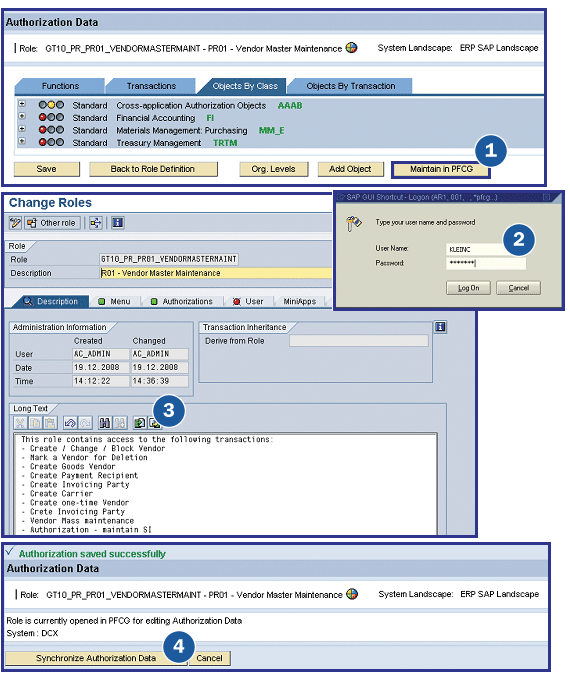
Task: Click the Copy icon in Long Text toolbar
Action: 35,422
